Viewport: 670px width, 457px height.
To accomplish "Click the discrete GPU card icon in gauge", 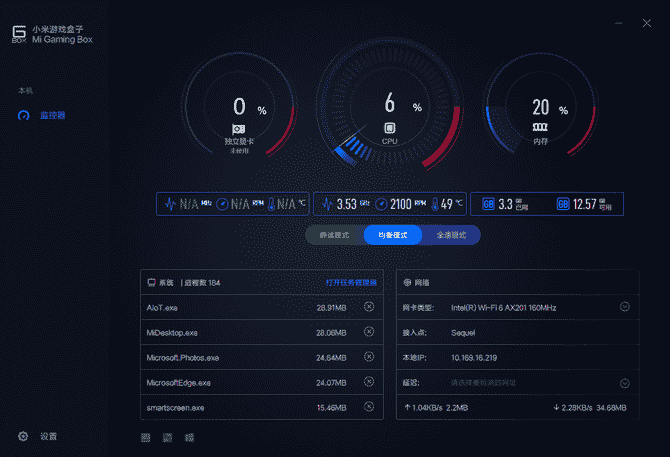I will click(x=238, y=129).
